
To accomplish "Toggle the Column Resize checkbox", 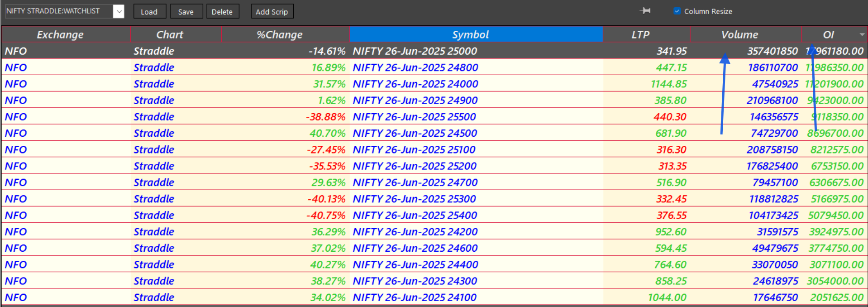I will tap(677, 11).
